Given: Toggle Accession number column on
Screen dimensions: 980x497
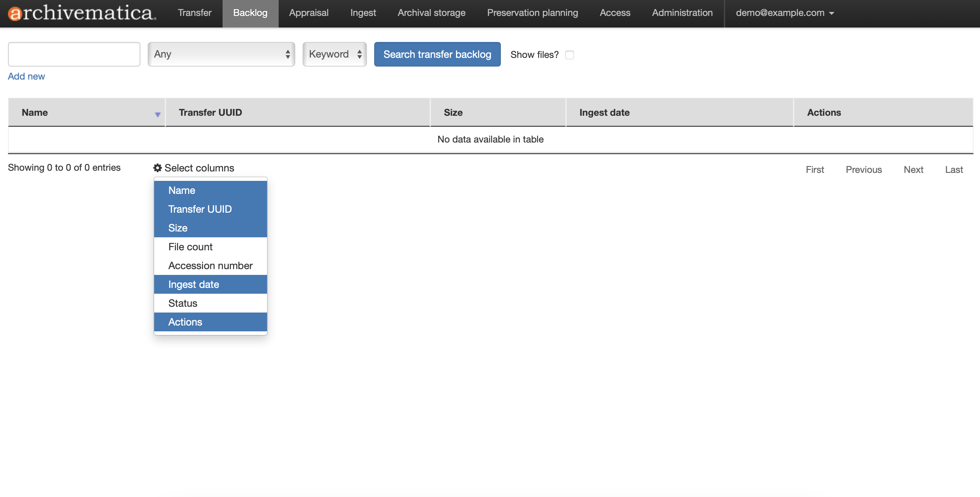Looking at the screenshot, I should pyautogui.click(x=210, y=266).
